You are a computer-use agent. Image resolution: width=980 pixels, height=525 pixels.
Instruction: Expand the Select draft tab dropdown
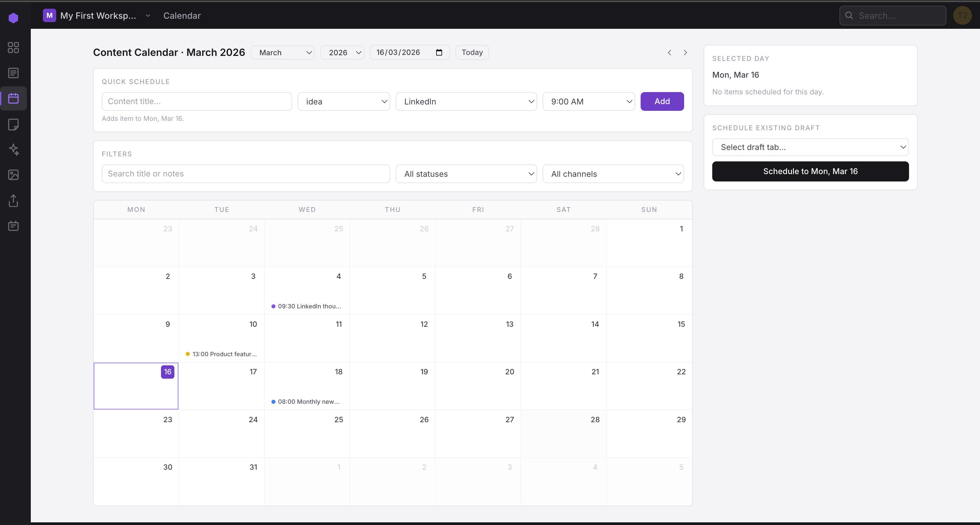point(810,147)
